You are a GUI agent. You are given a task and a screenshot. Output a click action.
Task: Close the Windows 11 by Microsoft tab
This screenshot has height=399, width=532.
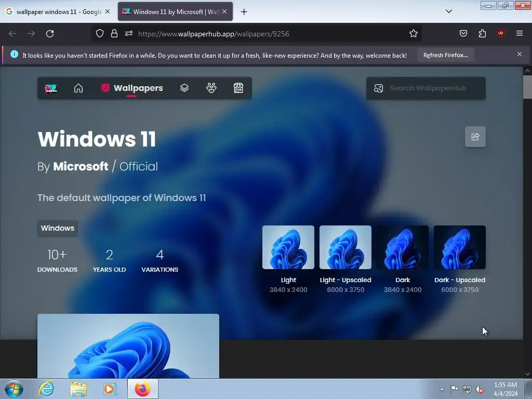(224, 12)
